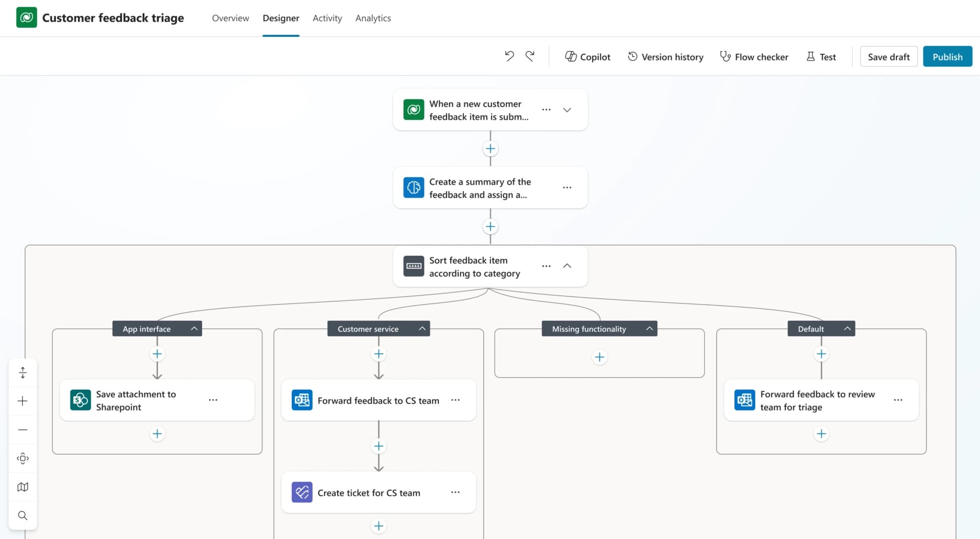Click the redo arrow icon
This screenshot has width=980, height=539.
(530, 56)
